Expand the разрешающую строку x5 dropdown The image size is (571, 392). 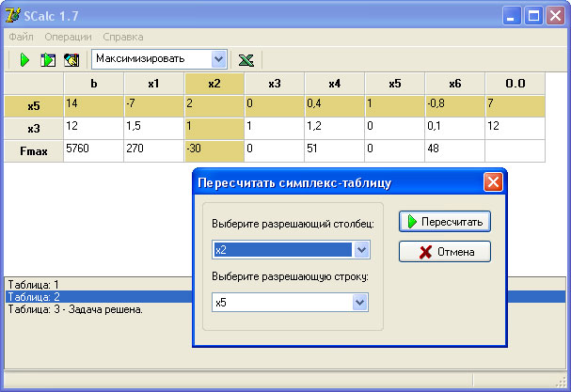360,303
